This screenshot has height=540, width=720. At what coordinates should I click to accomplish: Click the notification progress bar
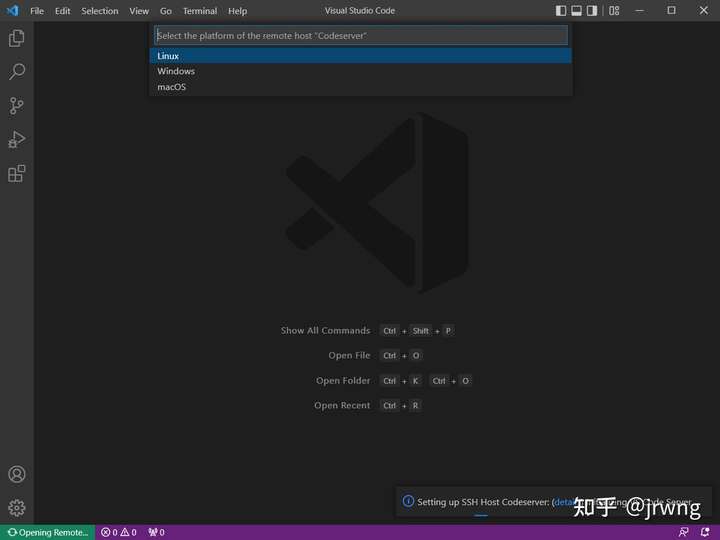point(481,516)
